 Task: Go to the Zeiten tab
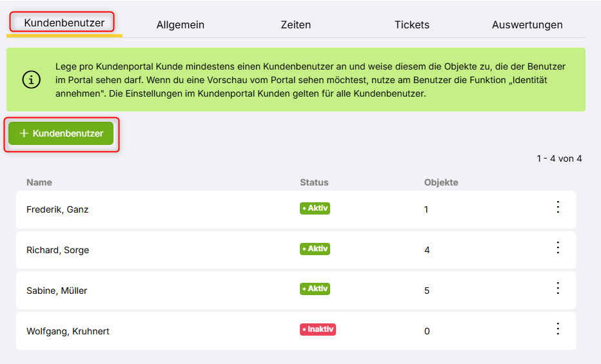pyautogui.click(x=296, y=25)
